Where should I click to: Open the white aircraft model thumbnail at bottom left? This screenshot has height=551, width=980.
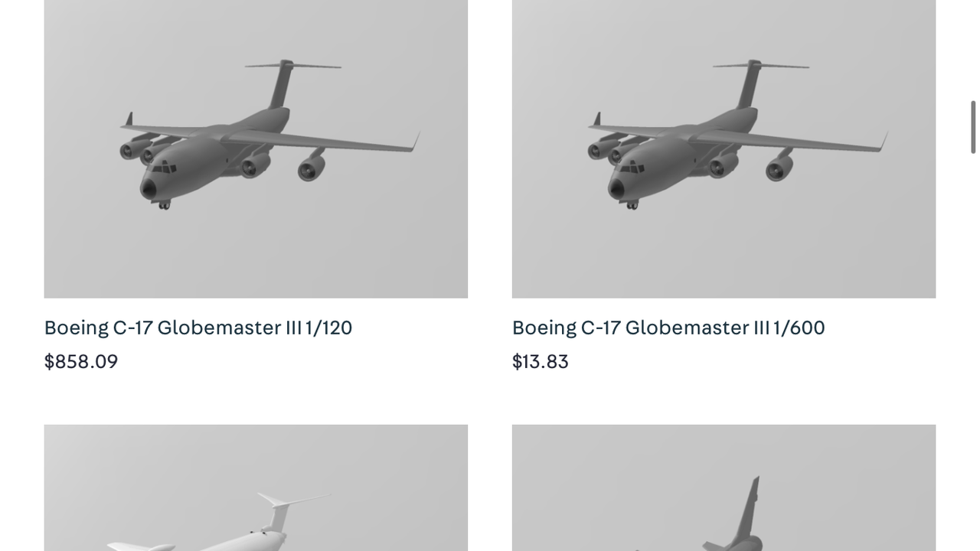click(x=256, y=488)
